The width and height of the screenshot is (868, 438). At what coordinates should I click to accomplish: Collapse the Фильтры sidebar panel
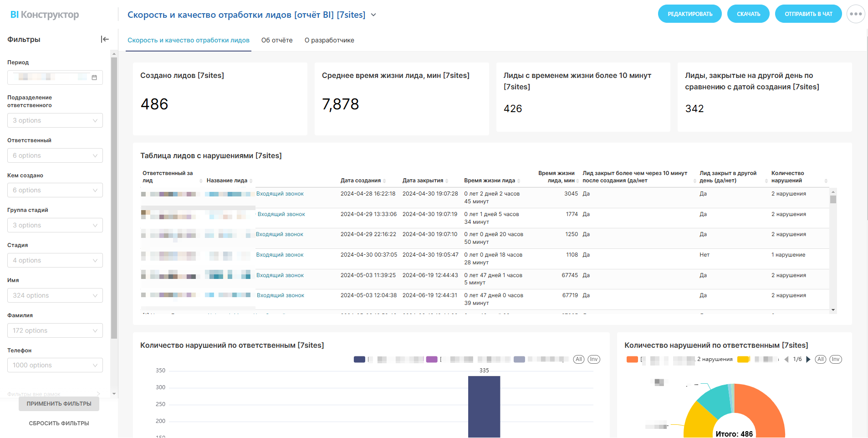105,39
